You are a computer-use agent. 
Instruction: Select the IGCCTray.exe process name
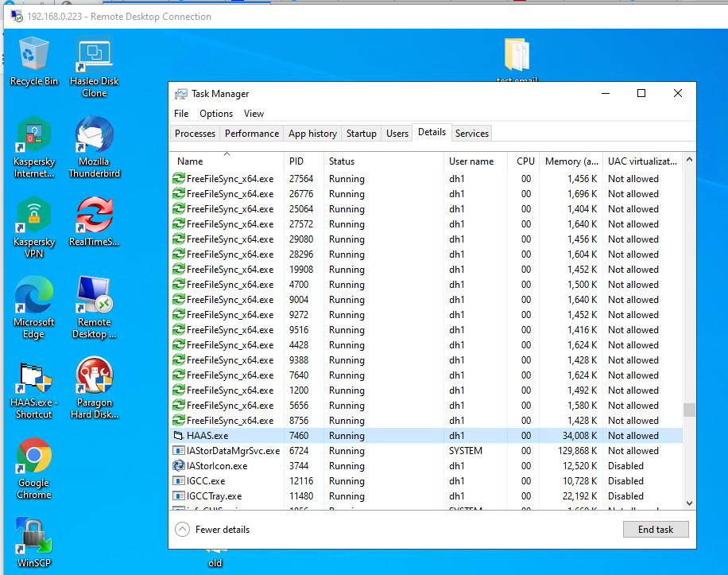214,496
